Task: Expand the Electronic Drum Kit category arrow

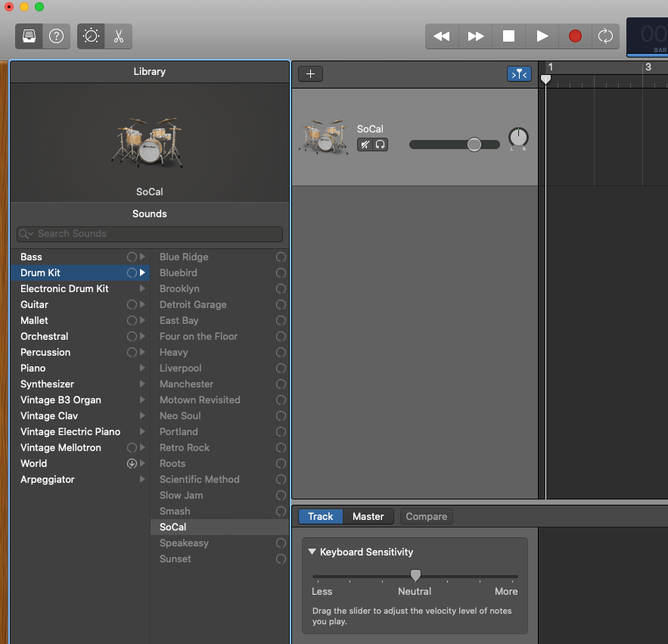Action: [x=142, y=288]
